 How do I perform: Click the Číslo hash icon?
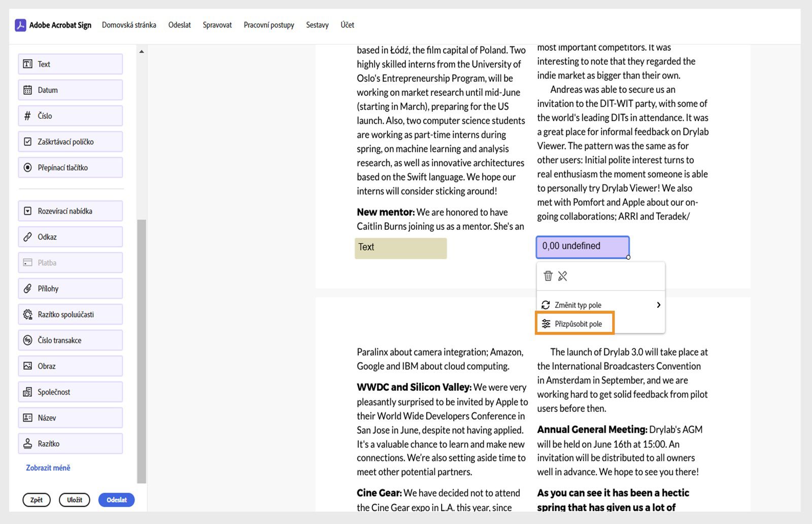(28, 116)
